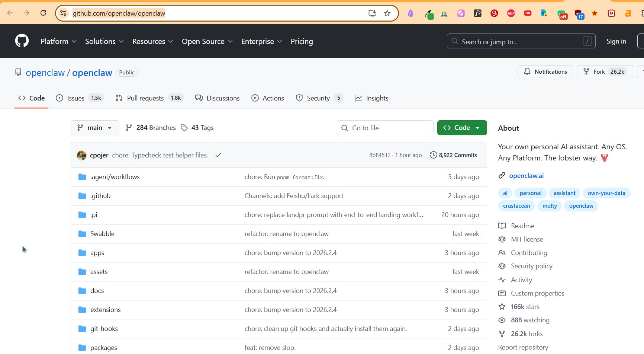The image size is (644, 354).
Task: Click cpojer's avatar thumbnail
Action: click(x=81, y=155)
